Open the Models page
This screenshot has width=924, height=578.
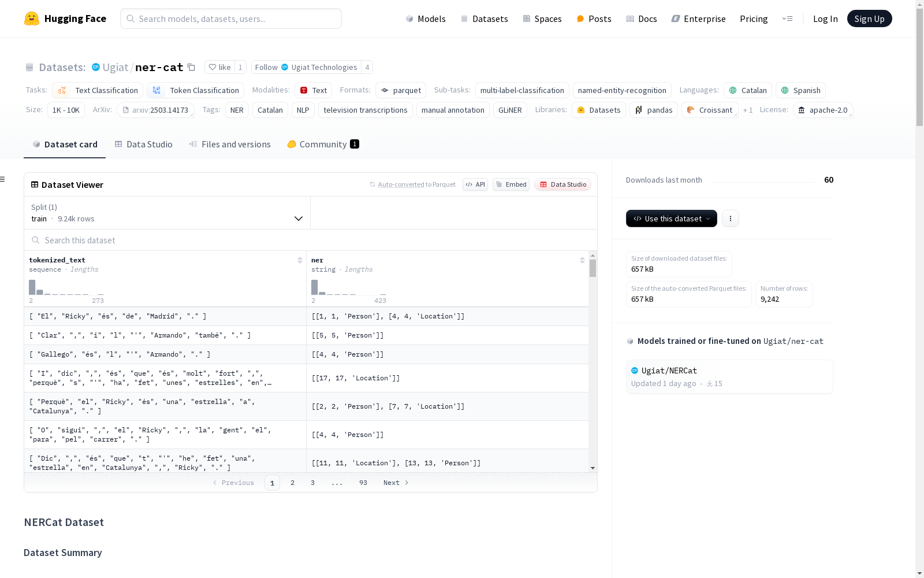pyautogui.click(x=426, y=18)
